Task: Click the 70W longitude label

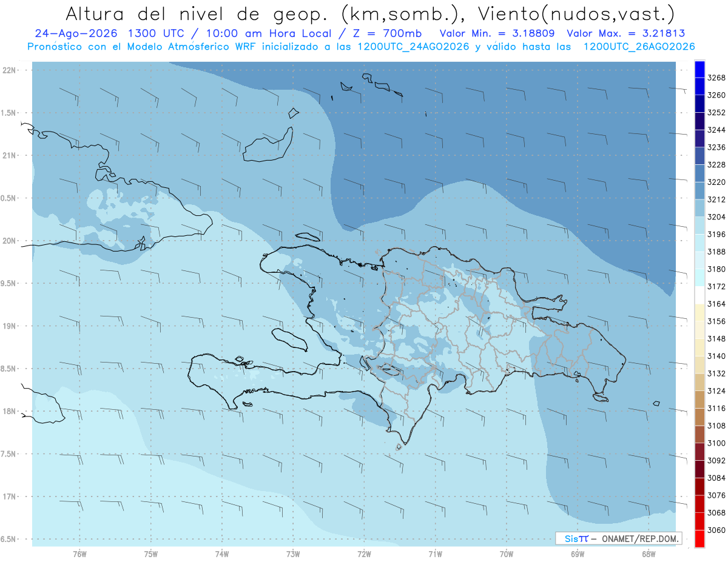Action: 507,554
